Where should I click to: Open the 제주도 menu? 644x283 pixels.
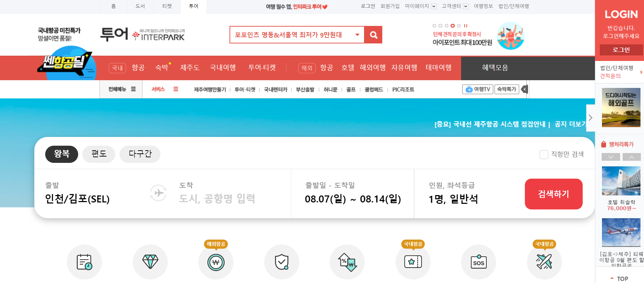click(x=190, y=68)
